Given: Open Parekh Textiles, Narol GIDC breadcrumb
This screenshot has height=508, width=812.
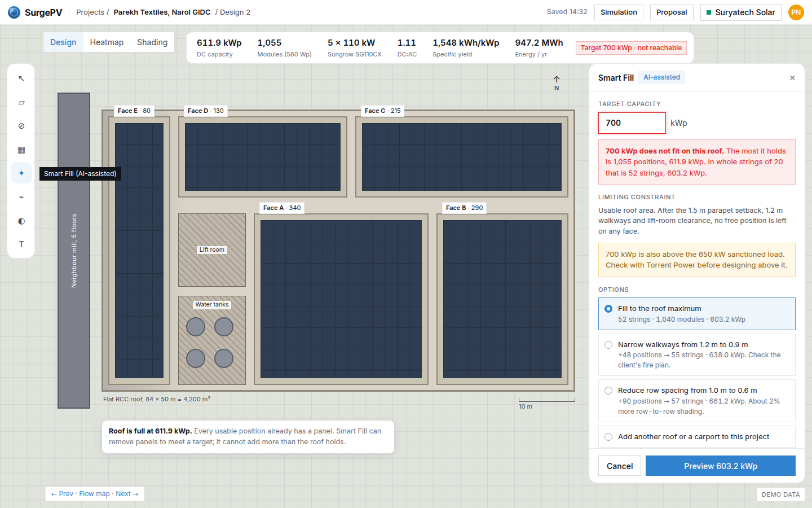Looking at the screenshot, I should [x=162, y=12].
